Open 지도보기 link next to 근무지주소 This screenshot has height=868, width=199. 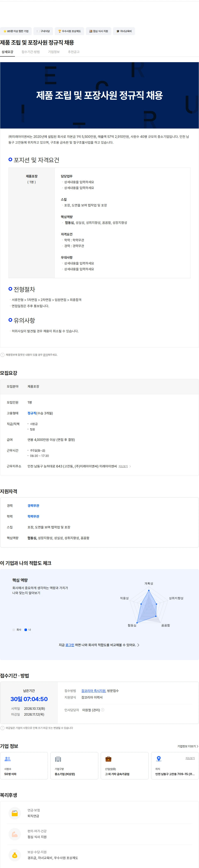click(123, 466)
